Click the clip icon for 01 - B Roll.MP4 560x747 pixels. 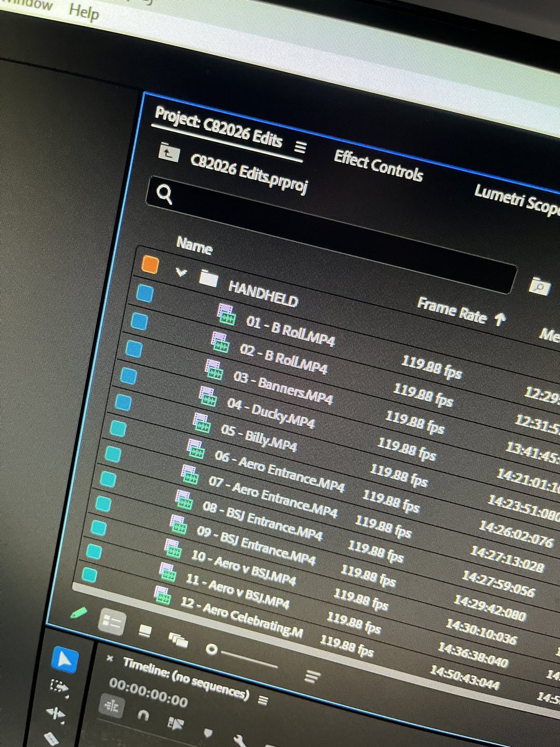[227, 314]
